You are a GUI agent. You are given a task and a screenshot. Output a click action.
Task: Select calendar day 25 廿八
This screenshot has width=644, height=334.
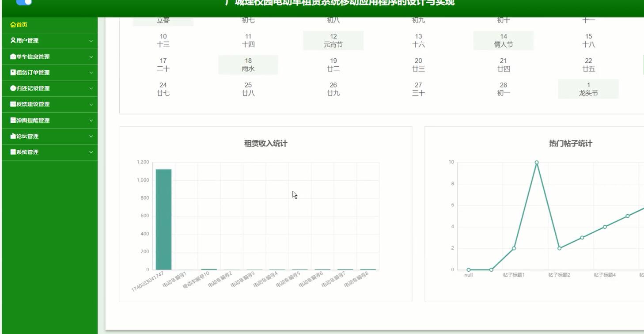click(248, 89)
